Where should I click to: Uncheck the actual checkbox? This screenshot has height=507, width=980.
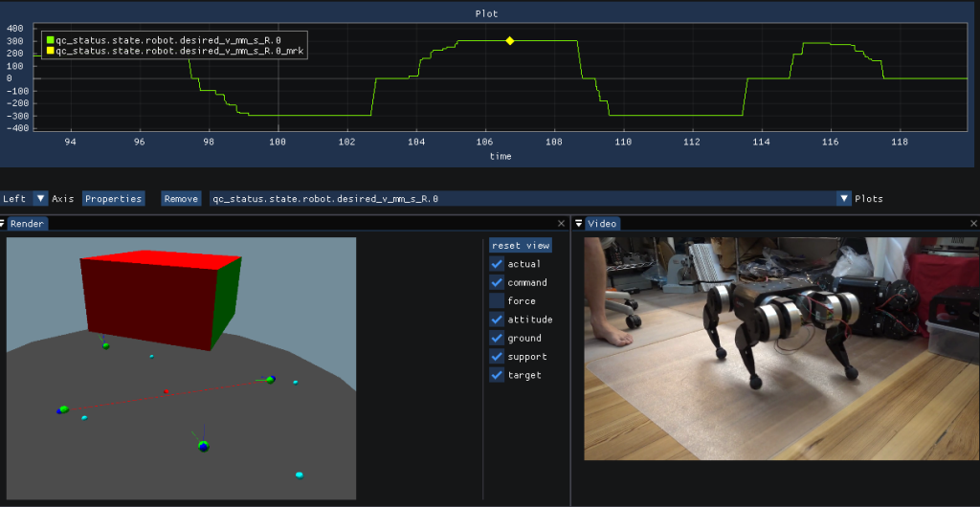point(497,264)
